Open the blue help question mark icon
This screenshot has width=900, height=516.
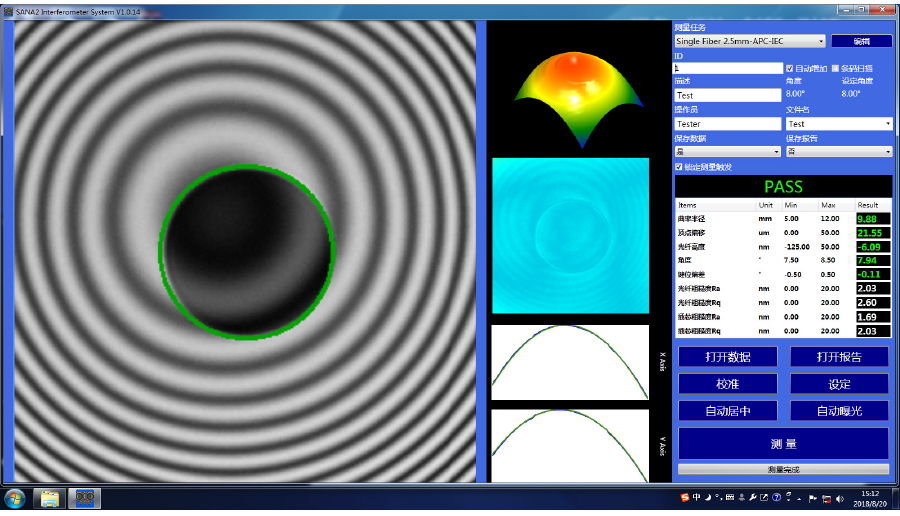coord(777,498)
